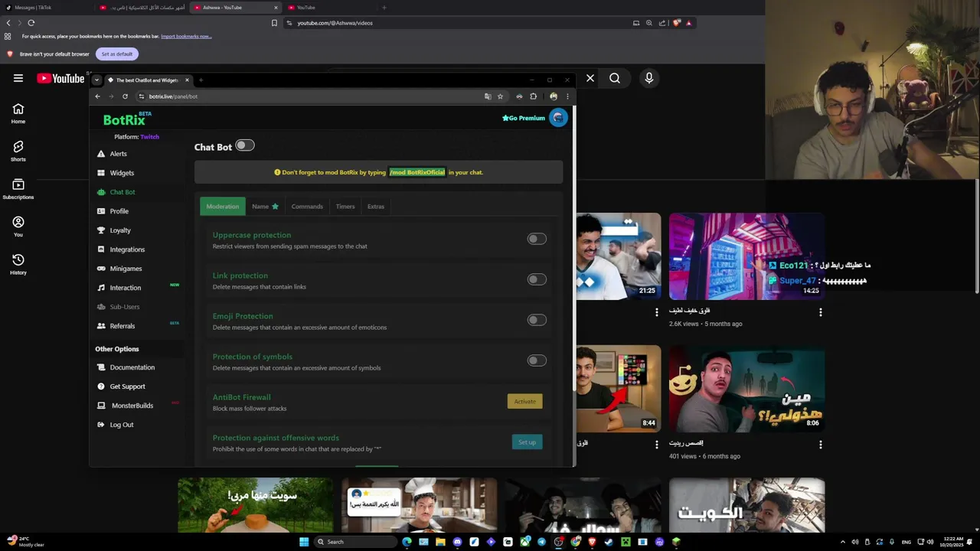
Task: Click Go Premium link
Action: 524,118
